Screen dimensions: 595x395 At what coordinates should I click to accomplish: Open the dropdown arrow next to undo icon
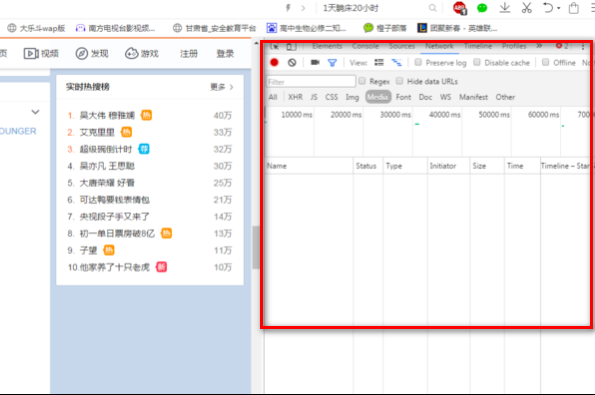559,8
